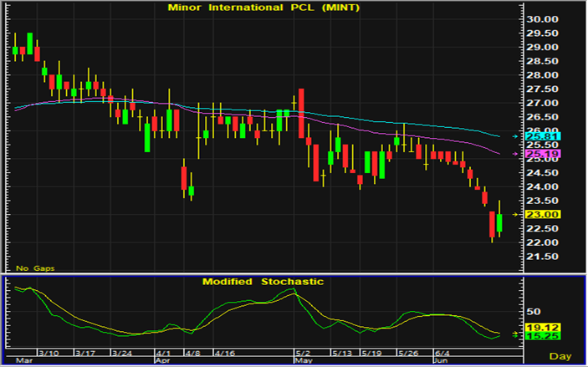Click the magenta arrow marker beside 25.19
This screenshot has width=588, height=367.
coord(515,154)
